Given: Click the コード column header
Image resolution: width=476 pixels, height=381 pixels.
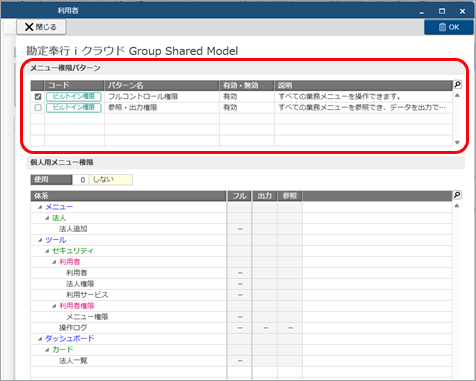Looking at the screenshot, I should pos(74,85).
